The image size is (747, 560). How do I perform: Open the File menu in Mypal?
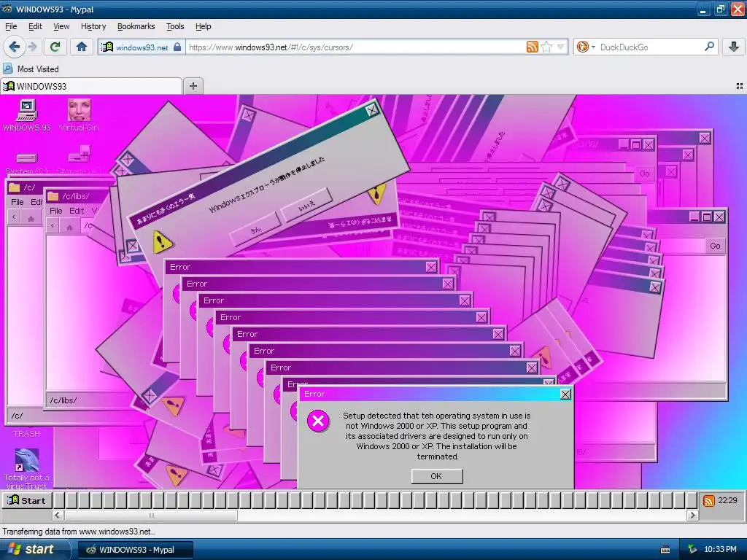[11, 26]
